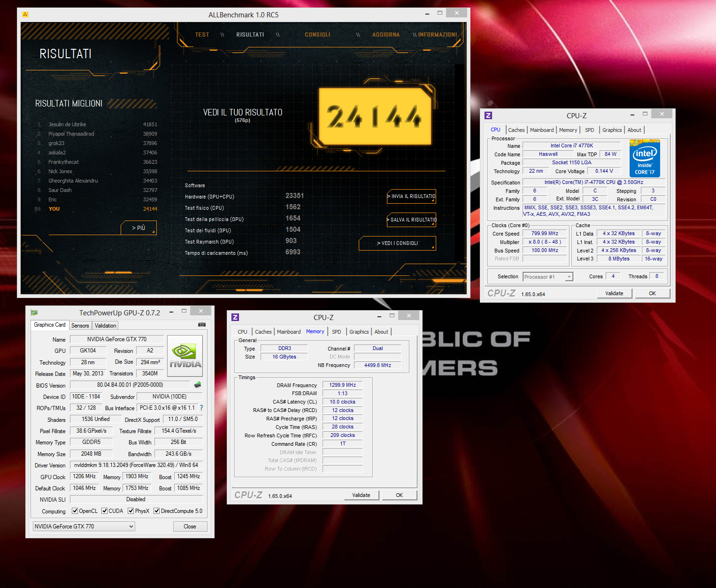The width and height of the screenshot is (716, 588).
Task: Open the SPD tab in Memory CPU-Z window
Action: [x=337, y=332]
